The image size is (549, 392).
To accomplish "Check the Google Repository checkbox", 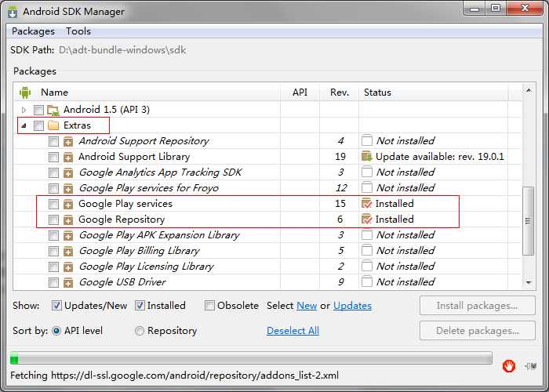I will click(x=53, y=220).
